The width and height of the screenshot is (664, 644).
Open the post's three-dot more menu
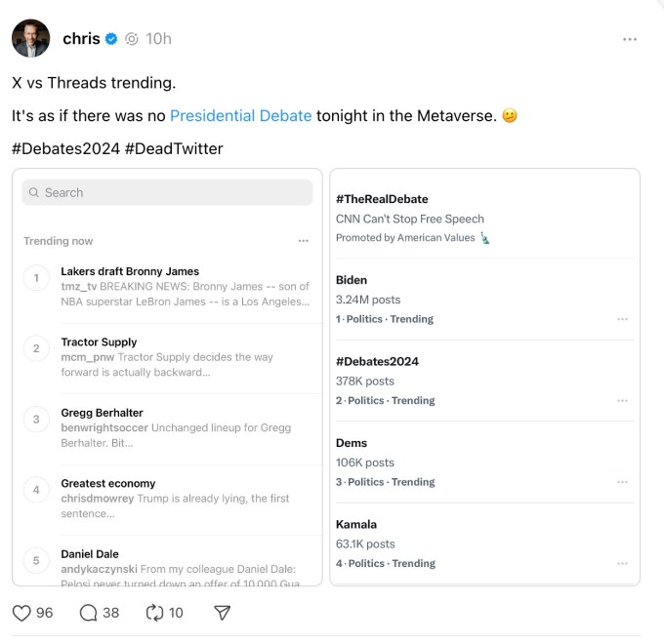coord(630,39)
